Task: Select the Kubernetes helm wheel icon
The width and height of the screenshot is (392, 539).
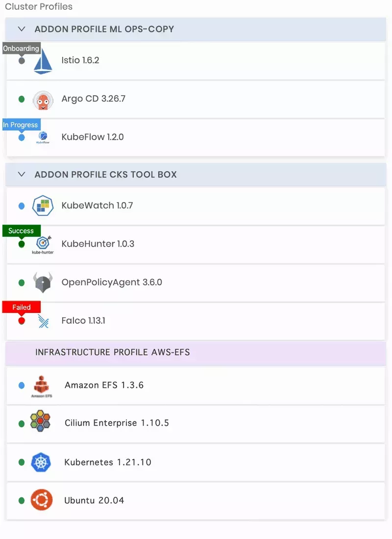Action: (x=41, y=462)
